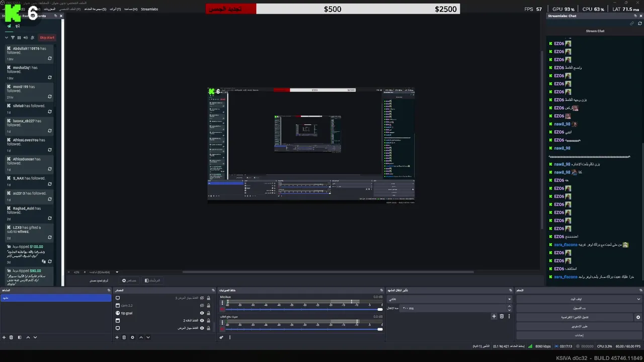Toggle visibility of cam 2.2 source
The image size is (644, 362).
pyautogui.click(x=202, y=305)
